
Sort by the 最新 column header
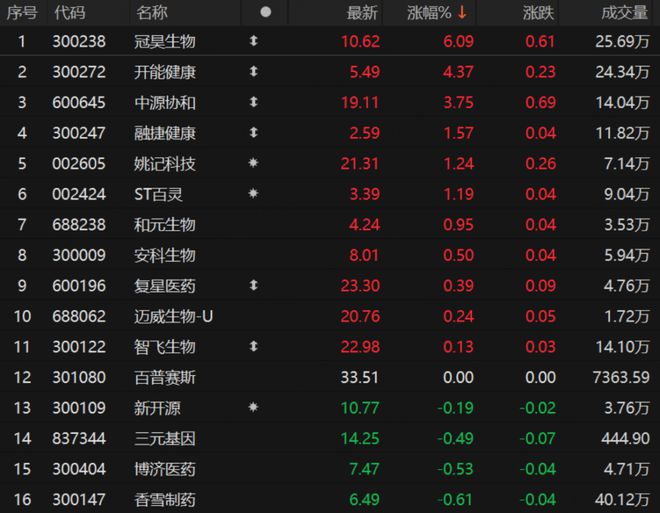[x=362, y=13]
